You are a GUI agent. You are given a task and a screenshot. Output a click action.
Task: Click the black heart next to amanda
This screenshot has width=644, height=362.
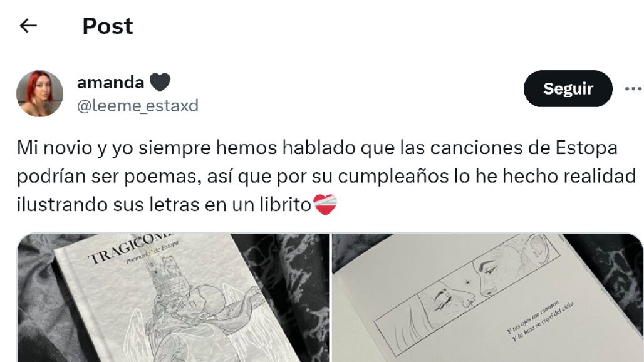pos(160,82)
